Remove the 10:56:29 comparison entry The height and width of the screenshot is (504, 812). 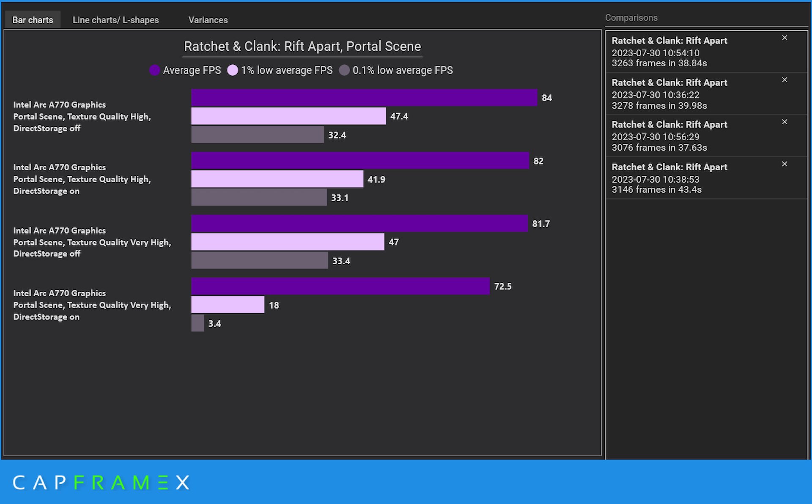(x=785, y=122)
